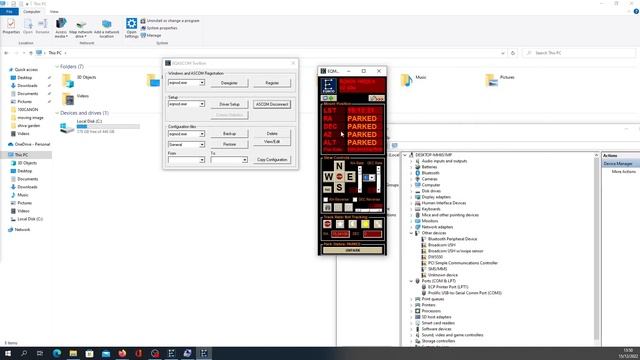Open File tab in Explorer
The image size is (640, 360).
pos(9,11)
